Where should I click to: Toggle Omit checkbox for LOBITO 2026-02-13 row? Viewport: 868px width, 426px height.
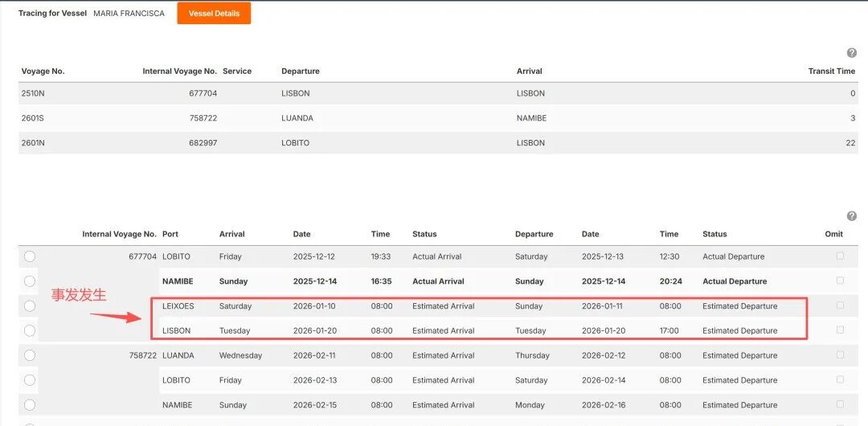tap(841, 379)
